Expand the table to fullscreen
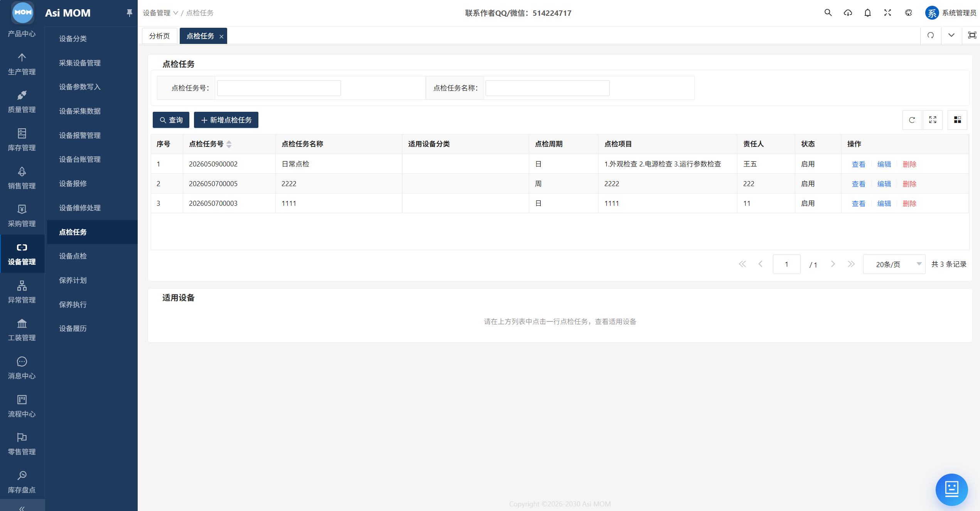 point(933,120)
